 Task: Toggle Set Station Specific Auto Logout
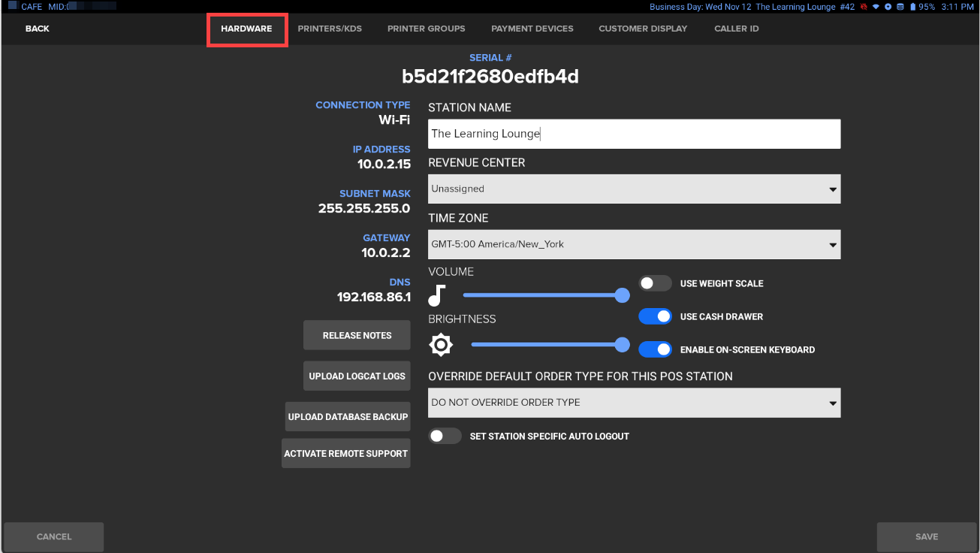[445, 436]
